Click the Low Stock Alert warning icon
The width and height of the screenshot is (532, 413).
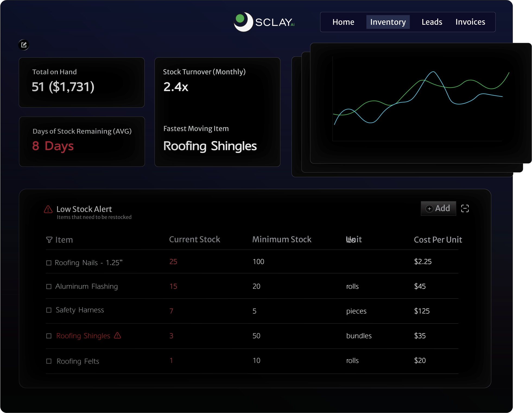(x=48, y=209)
